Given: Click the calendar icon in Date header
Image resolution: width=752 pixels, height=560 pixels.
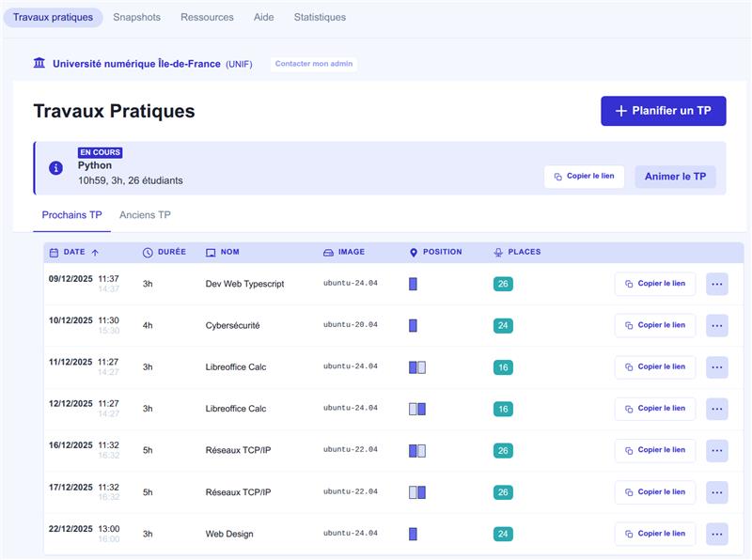Looking at the screenshot, I should point(54,253).
